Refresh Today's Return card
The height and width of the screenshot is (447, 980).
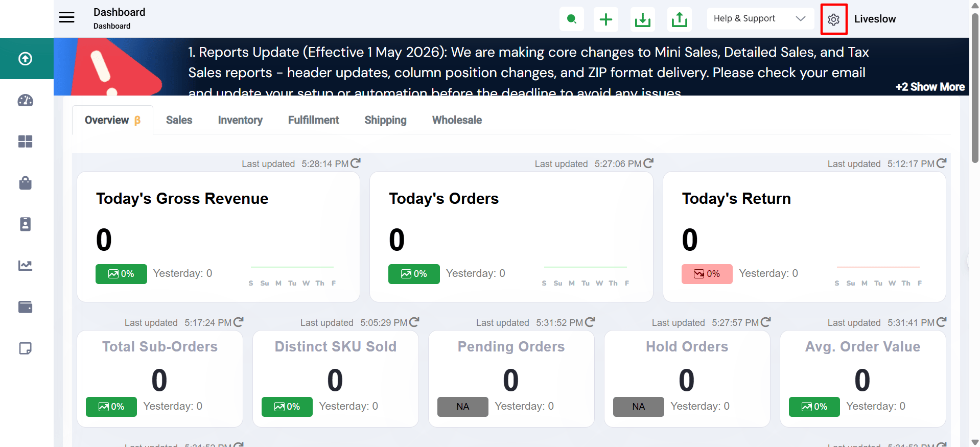click(942, 163)
